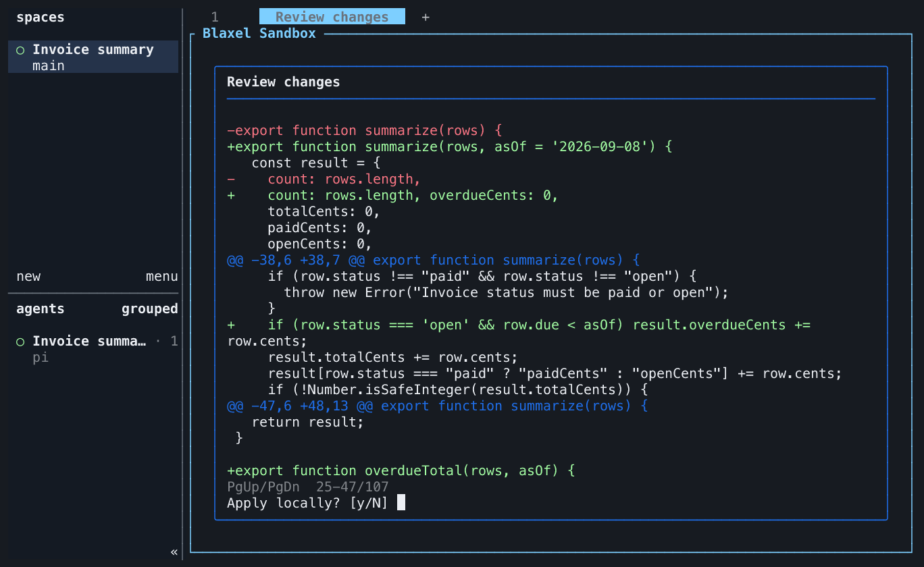The width and height of the screenshot is (924, 567).
Task: Click the line 'totalCents: 0,'
Action: tap(324, 212)
